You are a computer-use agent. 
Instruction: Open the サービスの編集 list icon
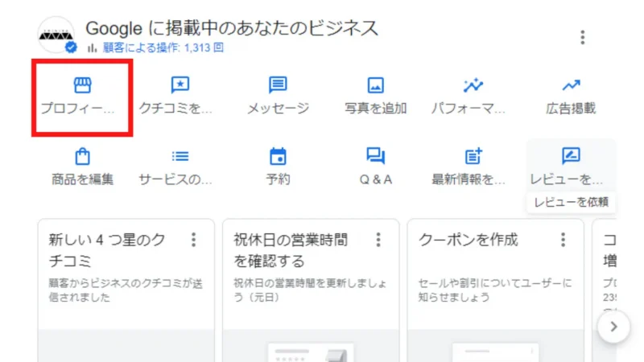(180, 156)
